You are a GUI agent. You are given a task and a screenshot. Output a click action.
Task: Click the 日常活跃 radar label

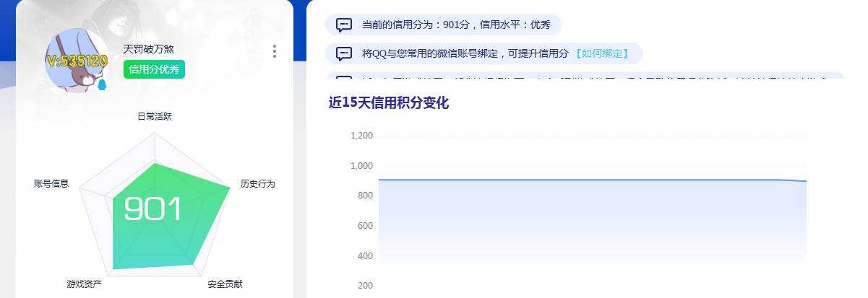coord(155,116)
